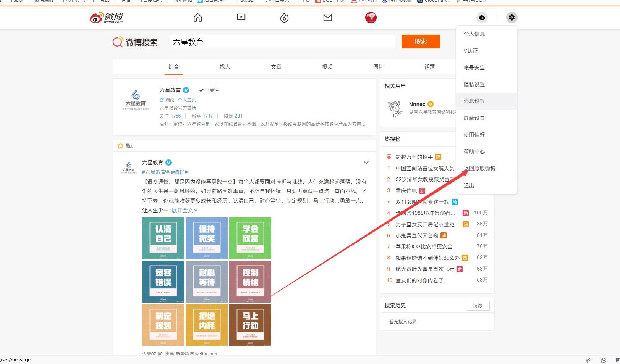The width and height of the screenshot is (620, 364).
Task: Switch to the 视频 tab
Action: click(x=327, y=67)
